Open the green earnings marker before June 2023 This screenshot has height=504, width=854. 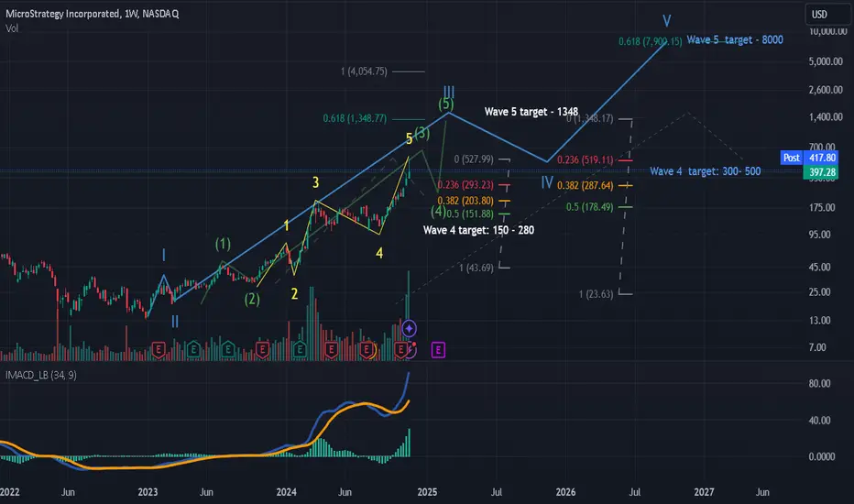point(192,349)
